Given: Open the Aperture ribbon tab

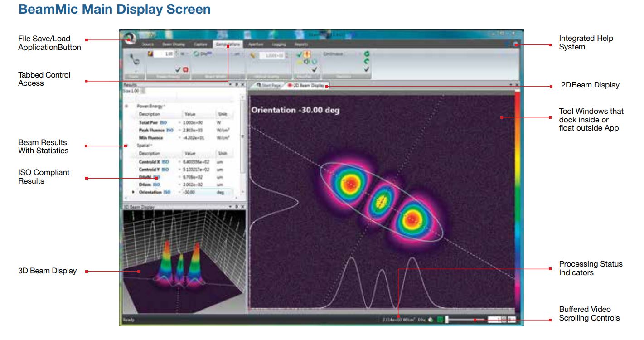Looking at the screenshot, I should (x=256, y=44).
